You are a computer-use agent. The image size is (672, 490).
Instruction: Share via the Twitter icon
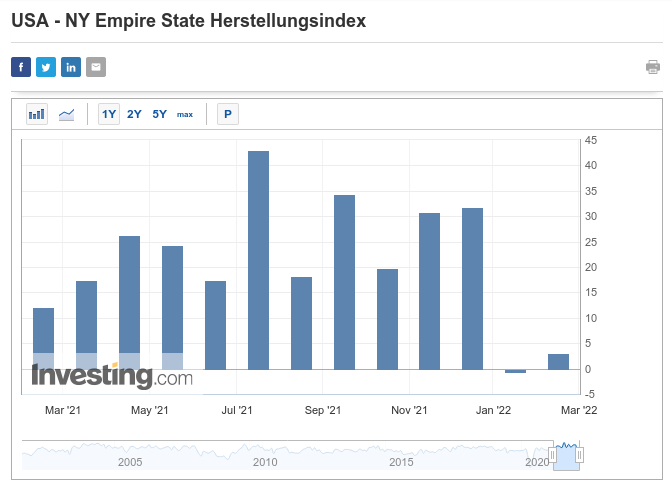click(x=46, y=67)
